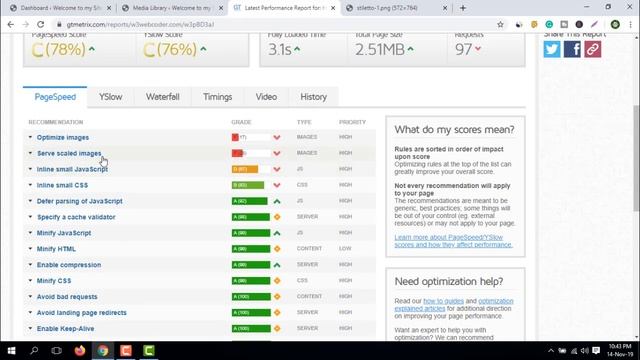Open the History tab
This screenshot has height=360, width=640.
pos(313,97)
